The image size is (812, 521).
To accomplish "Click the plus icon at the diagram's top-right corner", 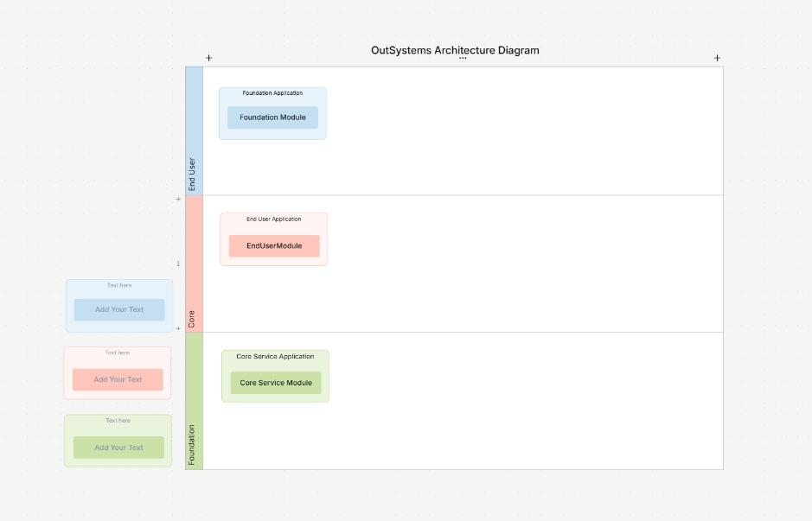I will pyautogui.click(x=717, y=57).
